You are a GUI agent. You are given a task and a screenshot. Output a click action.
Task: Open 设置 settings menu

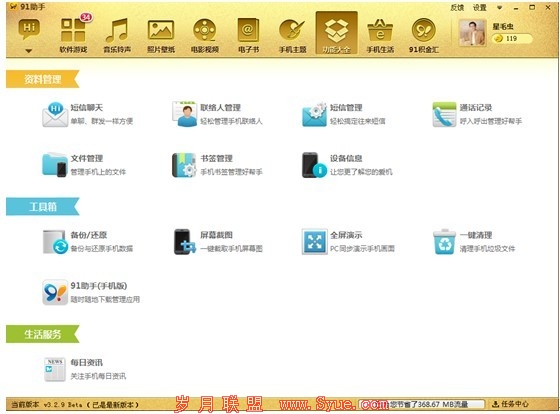479,8
